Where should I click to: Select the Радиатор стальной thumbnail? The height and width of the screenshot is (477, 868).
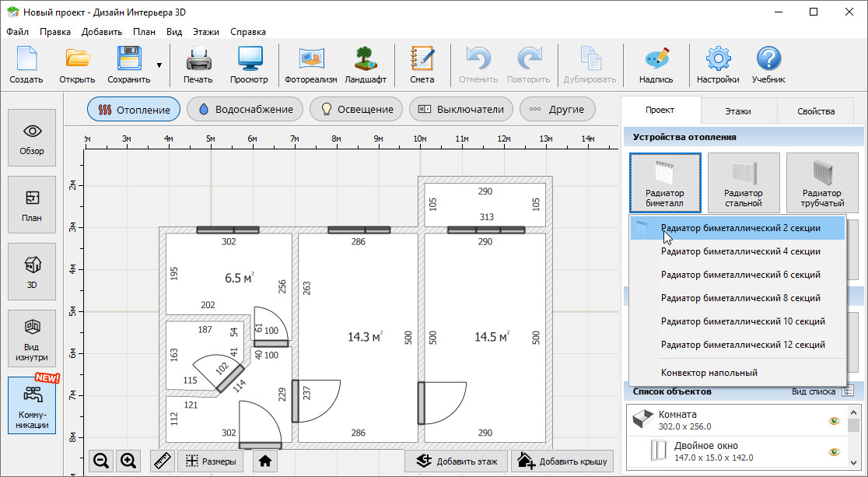coord(744,182)
